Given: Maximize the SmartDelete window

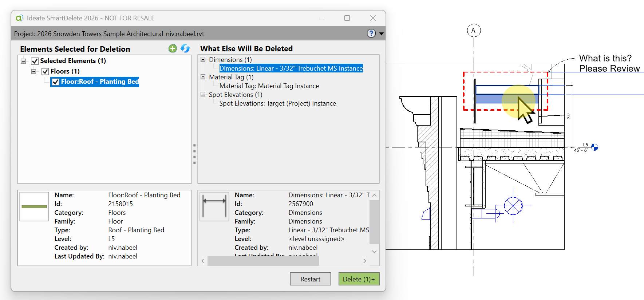Looking at the screenshot, I should (347, 18).
